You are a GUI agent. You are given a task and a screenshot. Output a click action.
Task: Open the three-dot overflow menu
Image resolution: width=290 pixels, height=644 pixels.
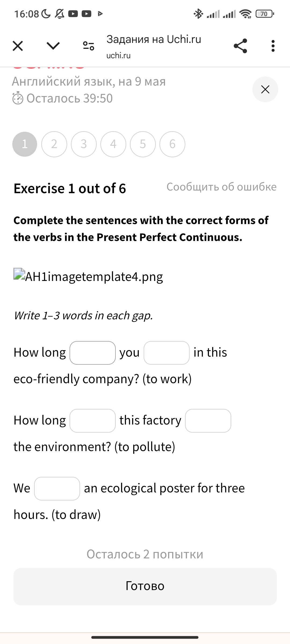(273, 46)
